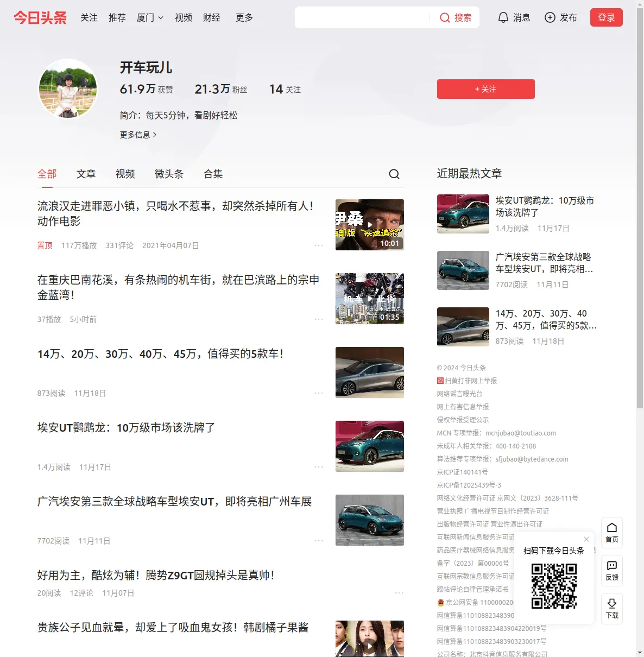Open 视频 in top navigation
The width and height of the screenshot is (644, 657).
pyautogui.click(x=184, y=18)
